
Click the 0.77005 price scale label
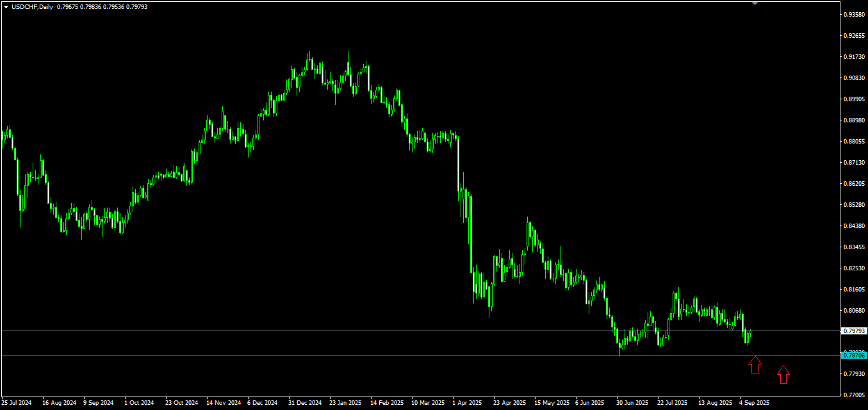coord(854,395)
